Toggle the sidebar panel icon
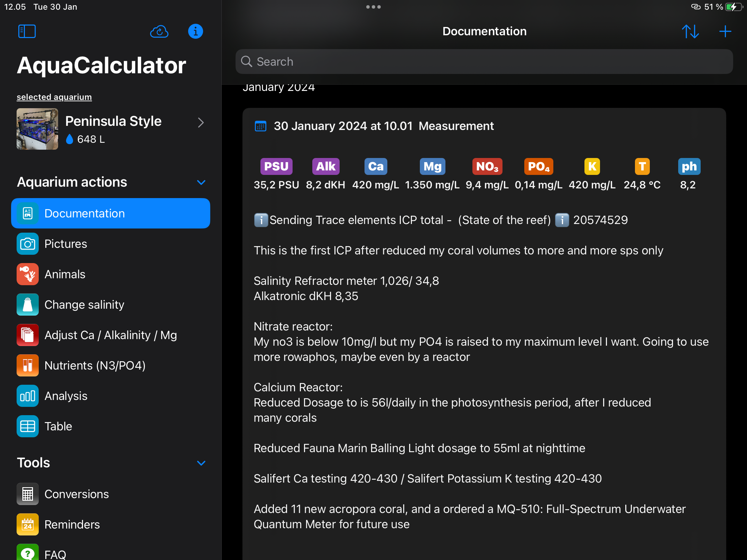The image size is (747, 560). click(x=27, y=31)
